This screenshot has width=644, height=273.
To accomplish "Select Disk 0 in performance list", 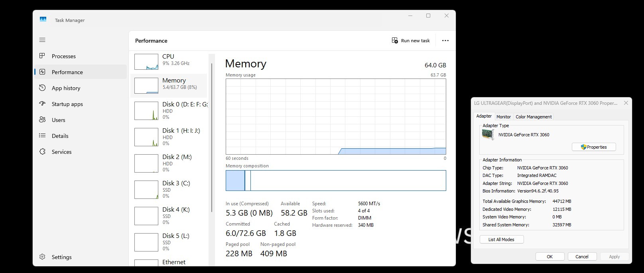I will tap(169, 110).
